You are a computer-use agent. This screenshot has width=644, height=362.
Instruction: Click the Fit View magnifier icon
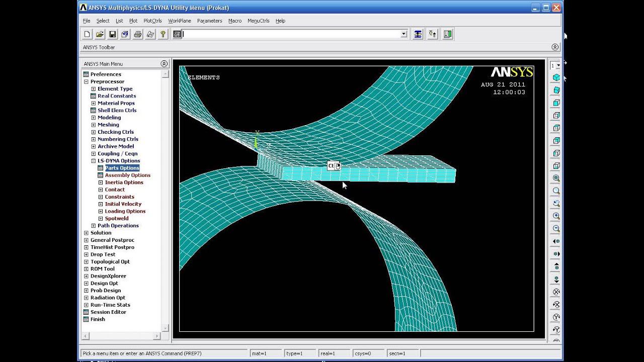point(556,178)
